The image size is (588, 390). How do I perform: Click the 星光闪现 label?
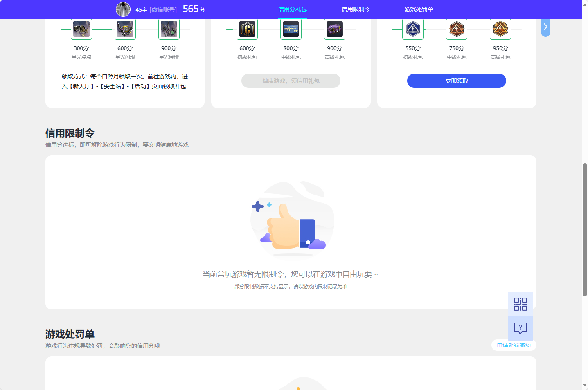pos(125,57)
